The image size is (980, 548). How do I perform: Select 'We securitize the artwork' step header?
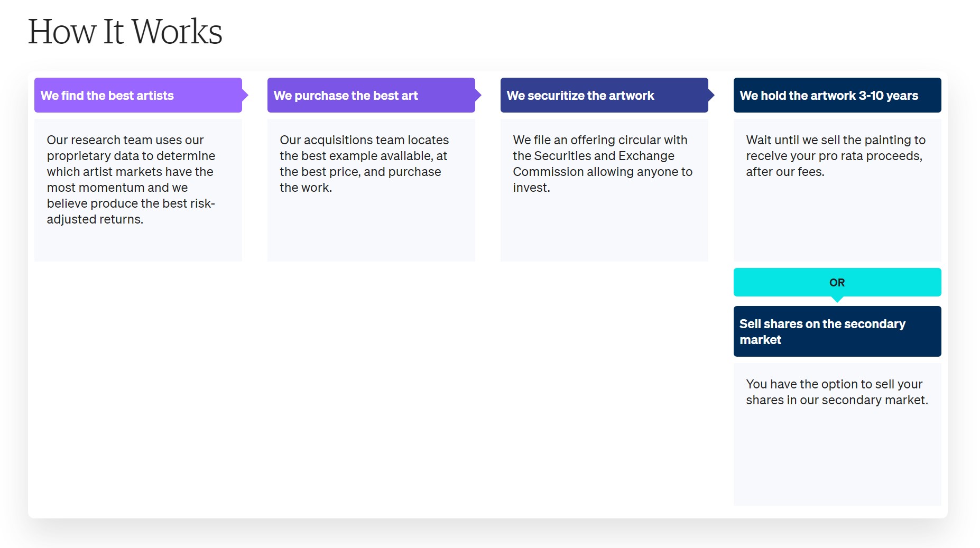click(x=604, y=95)
